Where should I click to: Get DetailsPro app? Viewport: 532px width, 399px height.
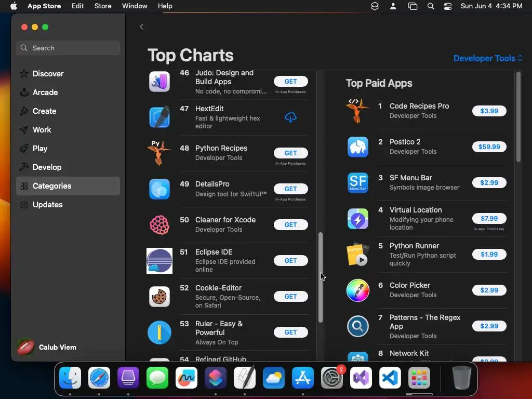click(291, 189)
